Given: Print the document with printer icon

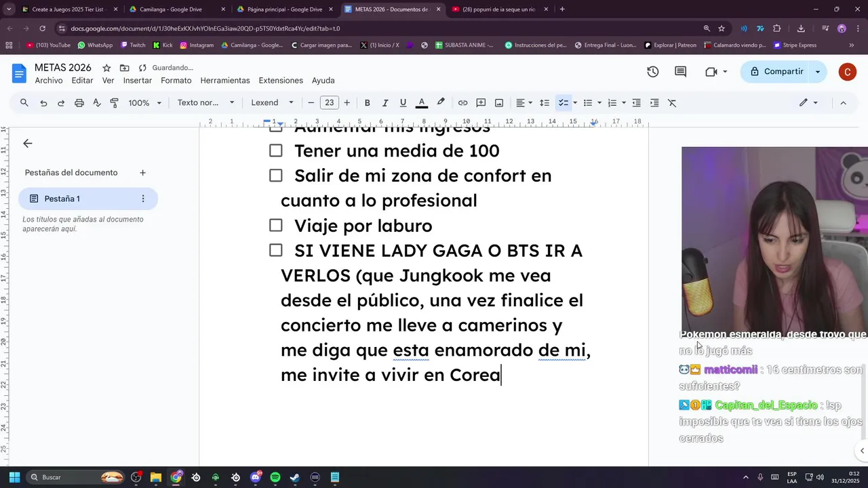Looking at the screenshot, I should 79,103.
